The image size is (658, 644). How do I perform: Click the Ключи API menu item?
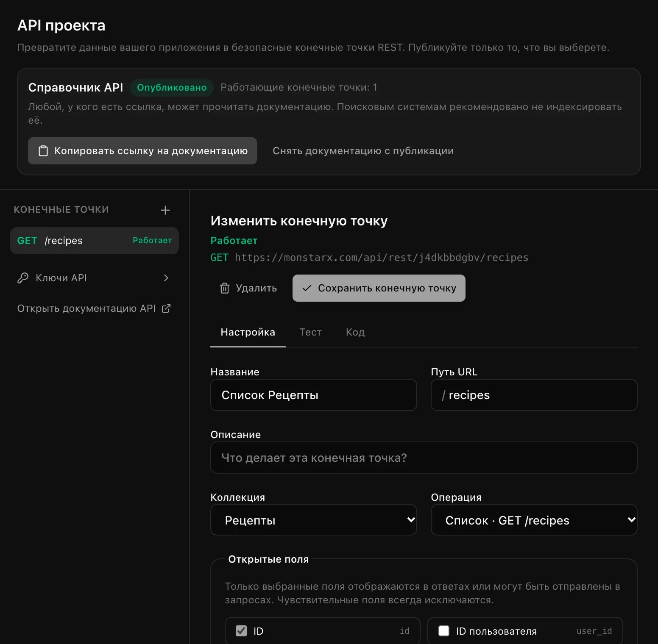tap(94, 278)
